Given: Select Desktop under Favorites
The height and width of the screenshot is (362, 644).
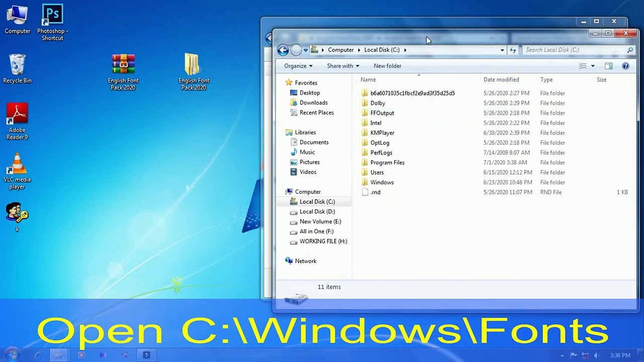Looking at the screenshot, I should [x=310, y=93].
